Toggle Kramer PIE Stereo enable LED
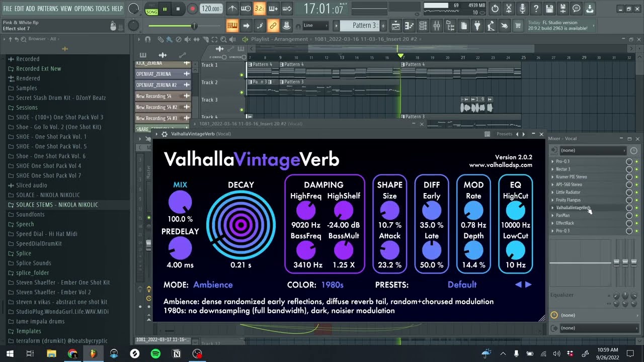The height and width of the screenshot is (362, 644). coord(636,177)
